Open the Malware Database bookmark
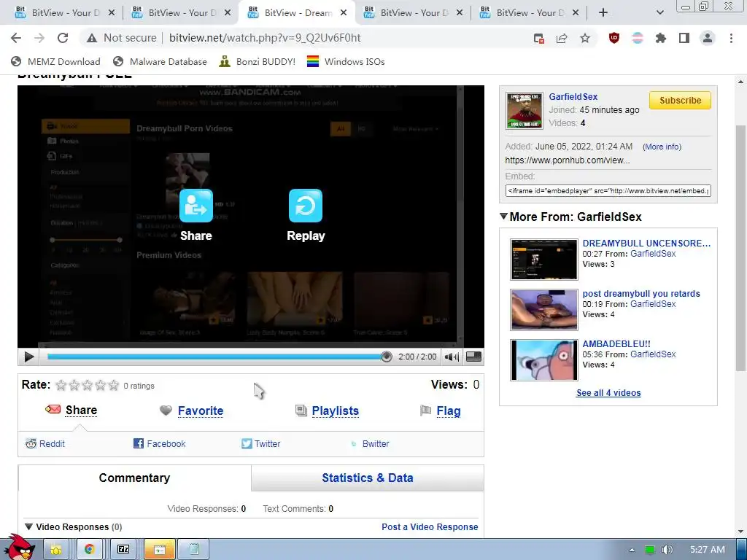Viewport: 747px width, 560px height. [x=160, y=61]
